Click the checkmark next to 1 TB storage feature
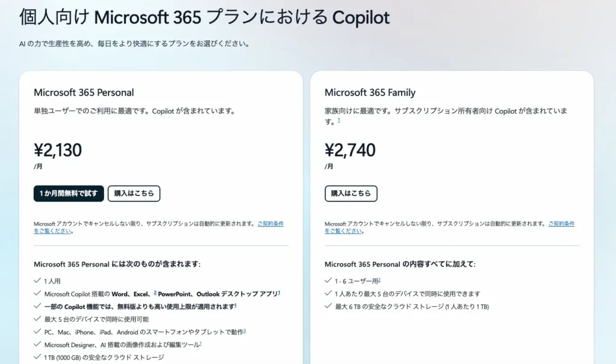Screen dimensions: 616x364 (38, 356)
